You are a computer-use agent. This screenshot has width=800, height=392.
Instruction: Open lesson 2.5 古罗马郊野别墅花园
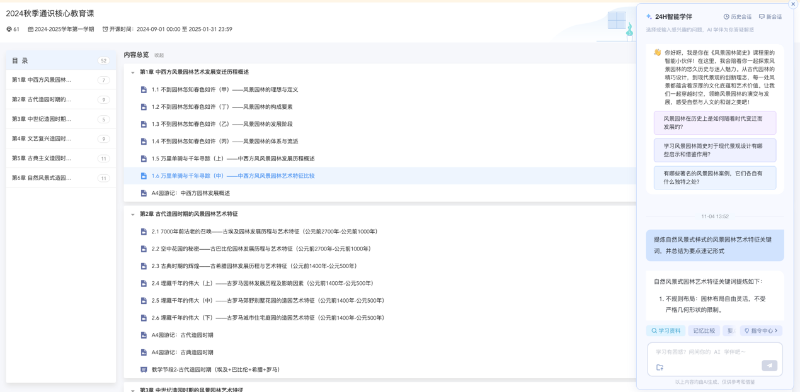tap(268, 301)
